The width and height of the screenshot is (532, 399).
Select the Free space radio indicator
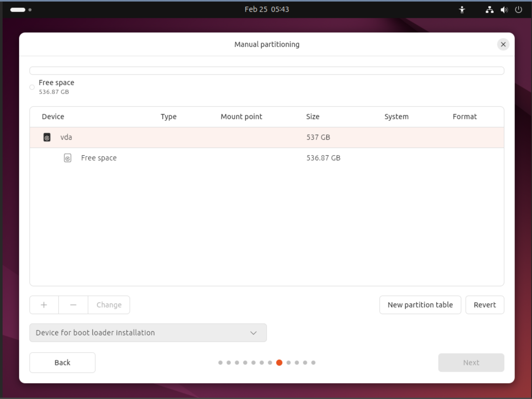(x=32, y=87)
